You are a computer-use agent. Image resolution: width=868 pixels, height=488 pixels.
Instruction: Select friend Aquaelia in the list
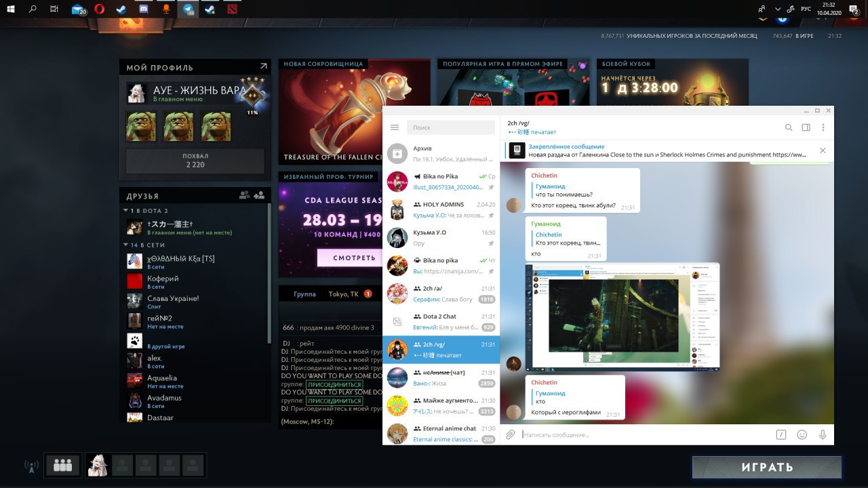point(195,381)
